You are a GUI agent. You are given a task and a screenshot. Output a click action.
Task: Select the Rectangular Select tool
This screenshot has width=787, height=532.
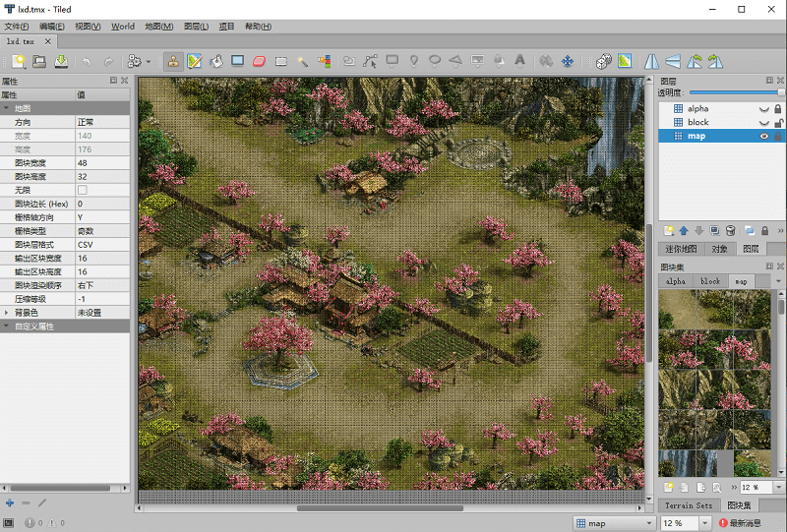pyautogui.click(x=281, y=61)
